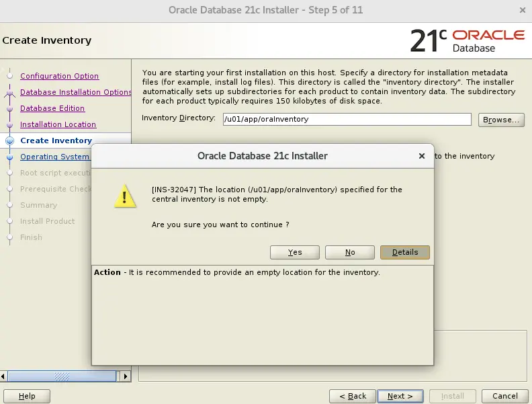Viewport: 532px width, 404px height.
Task: Click the Operating System step bullet icon
Action: (x=10, y=157)
